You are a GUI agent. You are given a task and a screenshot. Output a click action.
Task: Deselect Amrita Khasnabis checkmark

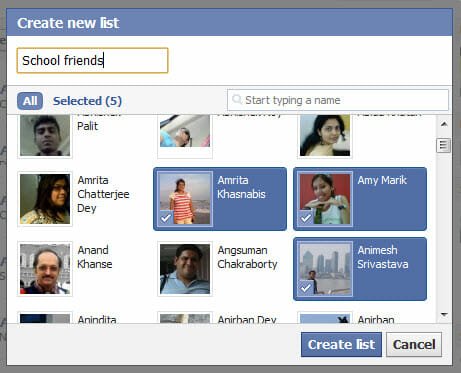pyautogui.click(x=166, y=218)
